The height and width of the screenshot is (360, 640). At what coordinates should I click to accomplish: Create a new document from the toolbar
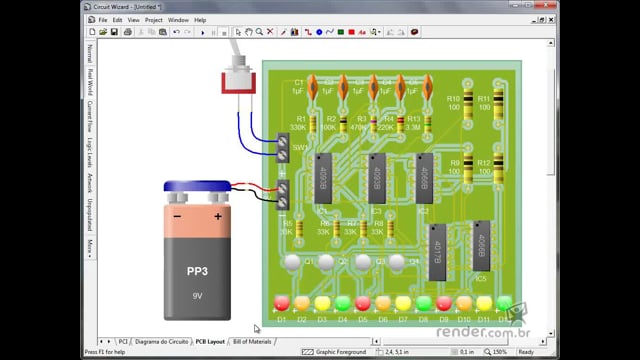[92, 32]
